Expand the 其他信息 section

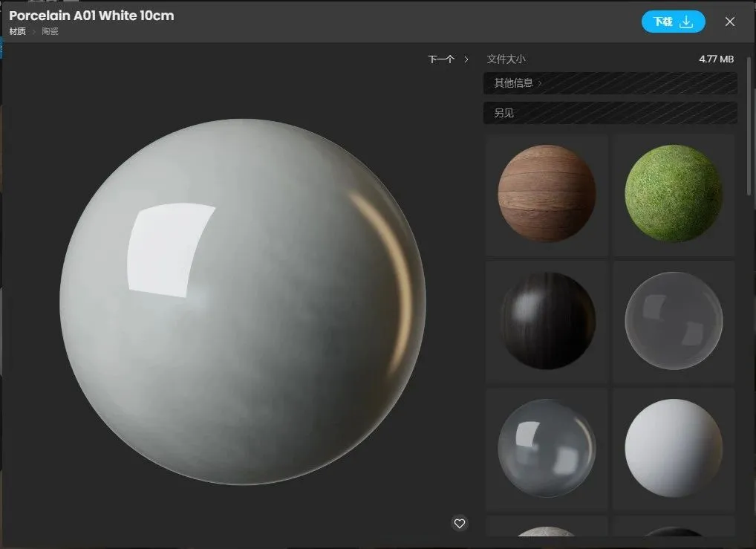[610, 83]
